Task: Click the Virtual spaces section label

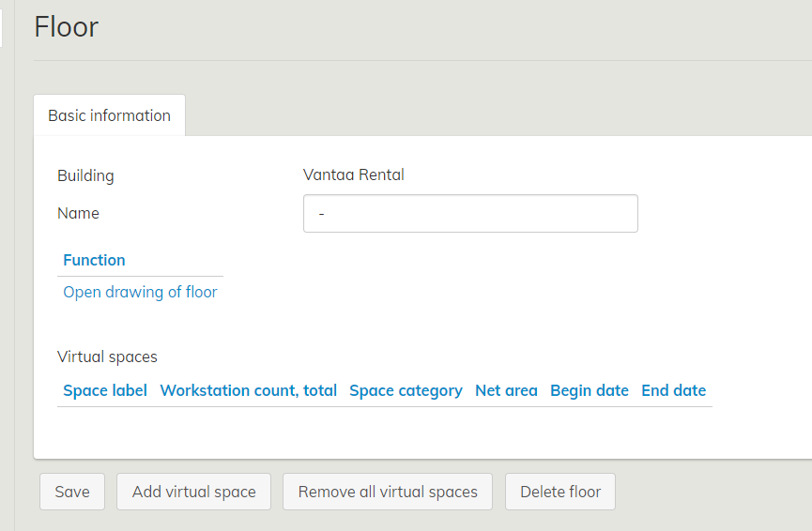Action: tap(107, 357)
